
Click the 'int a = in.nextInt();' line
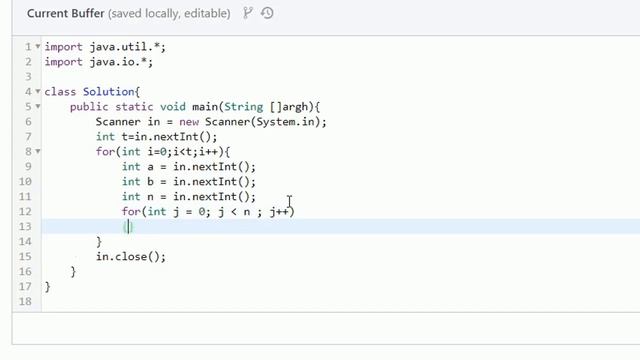pos(189,167)
